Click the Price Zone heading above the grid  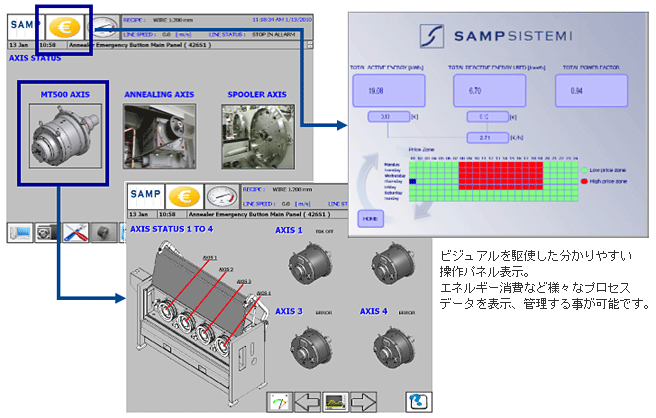click(421, 149)
